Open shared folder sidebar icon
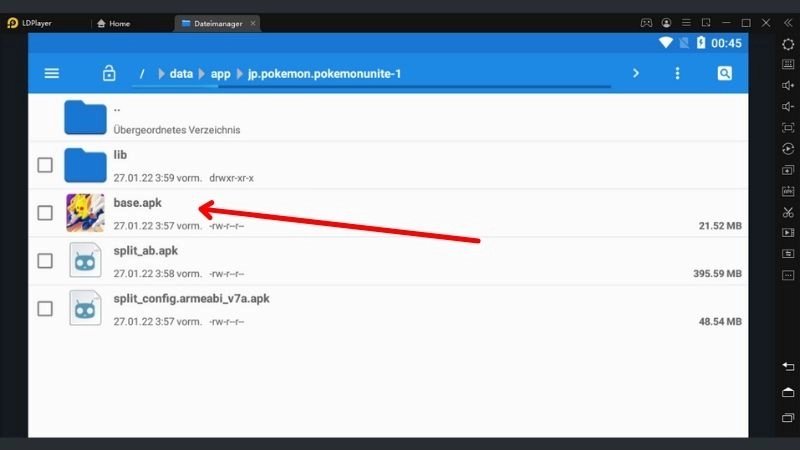This screenshot has width=800, height=450. (788, 254)
